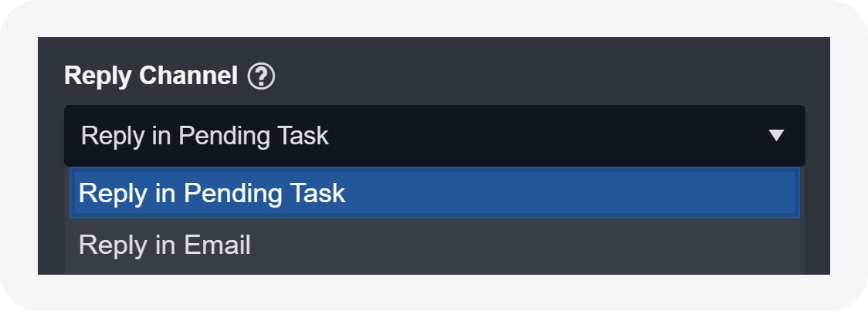The image size is (868, 311).
Task: Show help for Reply Channel
Action: click(x=261, y=76)
